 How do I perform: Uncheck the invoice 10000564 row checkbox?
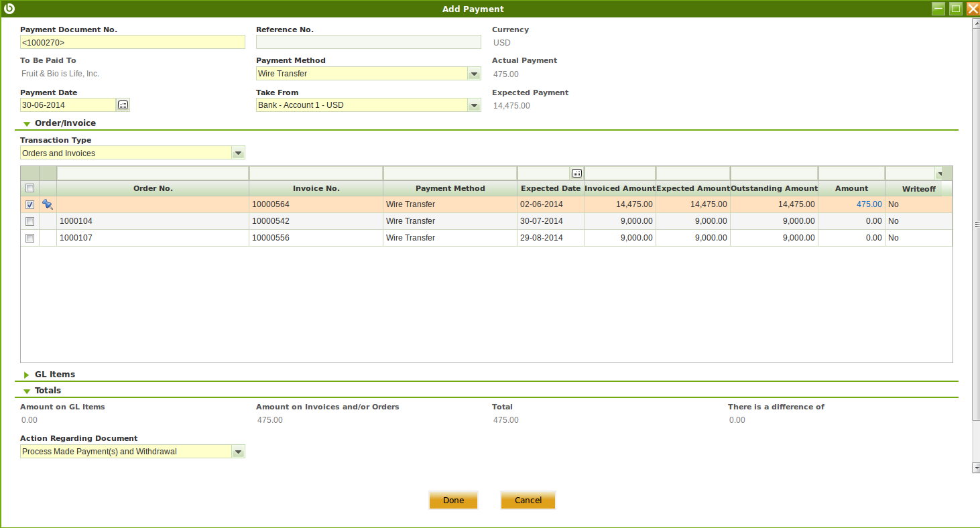29,205
